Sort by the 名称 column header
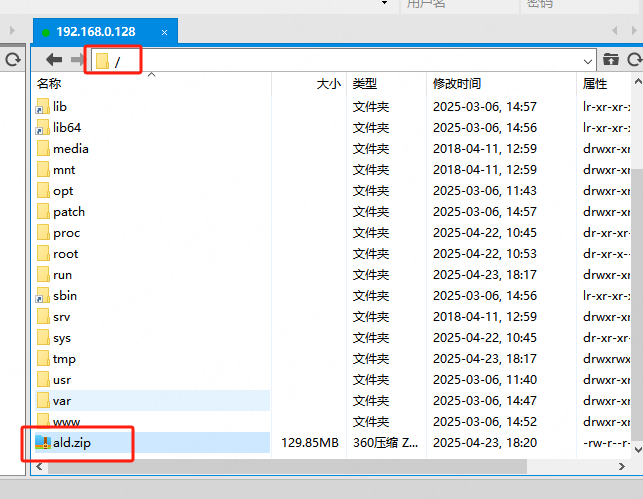643x499 pixels. coord(49,84)
